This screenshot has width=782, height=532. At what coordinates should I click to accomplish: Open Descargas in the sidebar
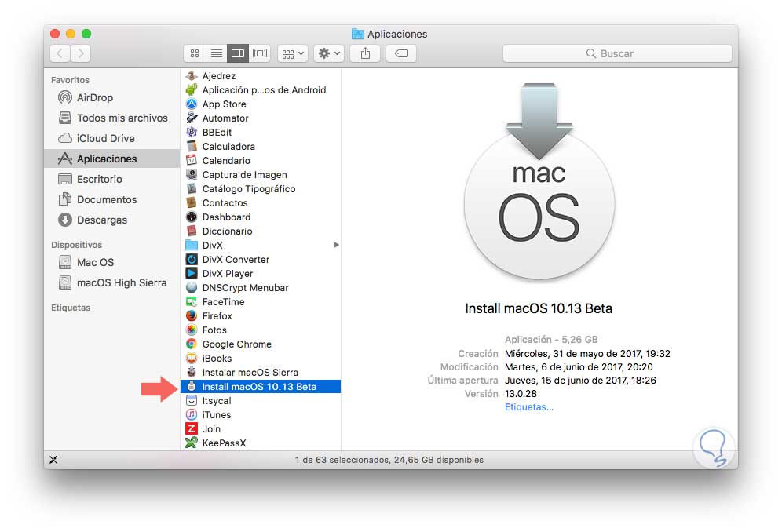(x=111, y=220)
